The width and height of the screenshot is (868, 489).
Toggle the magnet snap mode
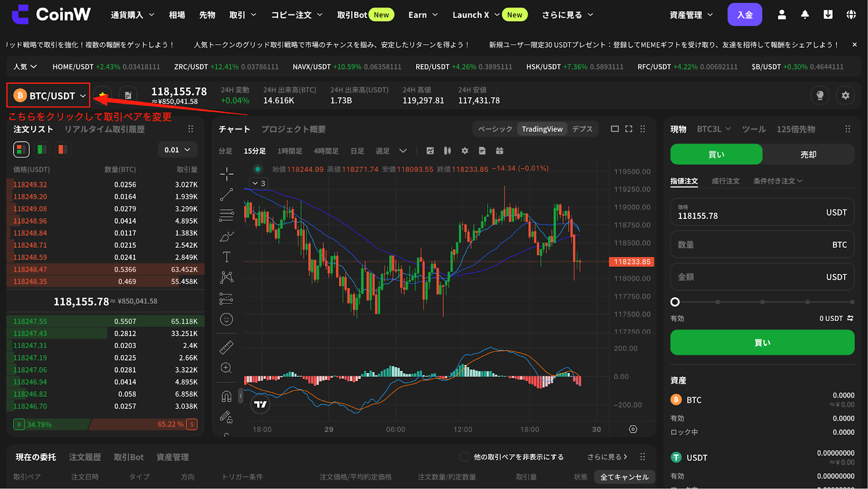[227, 396]
